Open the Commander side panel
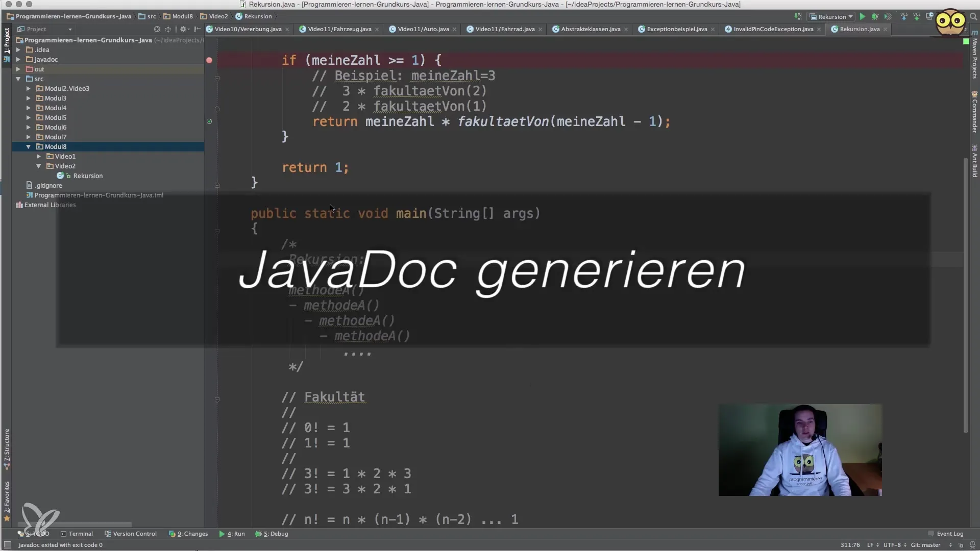The height and width of the screenshot is (551, 980). pyautogui.click(x=974, y=112)
